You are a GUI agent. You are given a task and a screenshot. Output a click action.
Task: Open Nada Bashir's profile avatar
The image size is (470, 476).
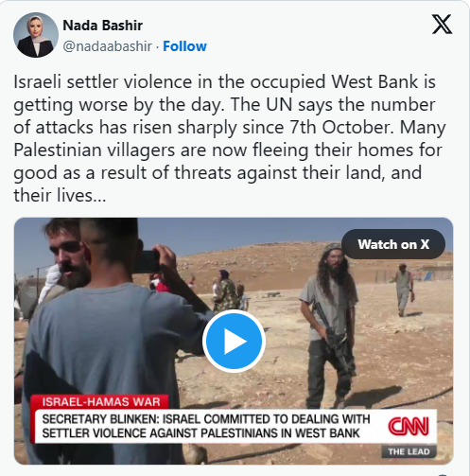click(36, 35)
